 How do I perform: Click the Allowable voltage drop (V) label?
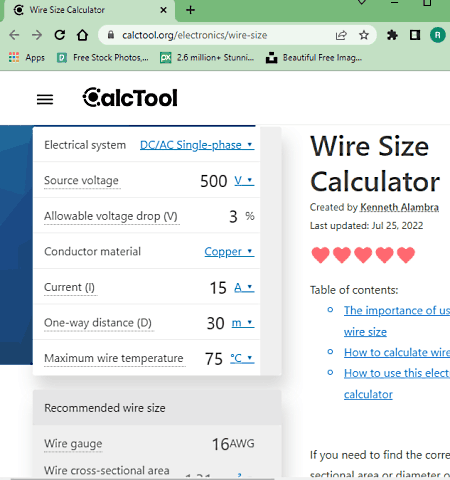point(111,216)
